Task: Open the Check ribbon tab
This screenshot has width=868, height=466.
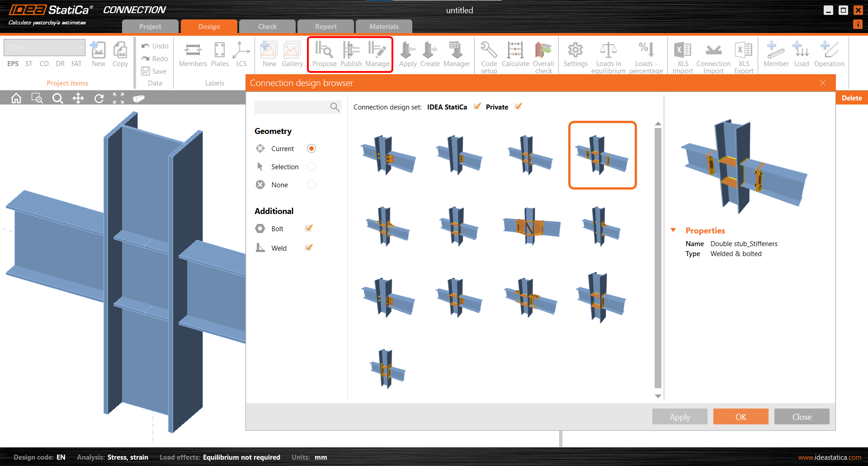Action: click(x=267, y=26)
